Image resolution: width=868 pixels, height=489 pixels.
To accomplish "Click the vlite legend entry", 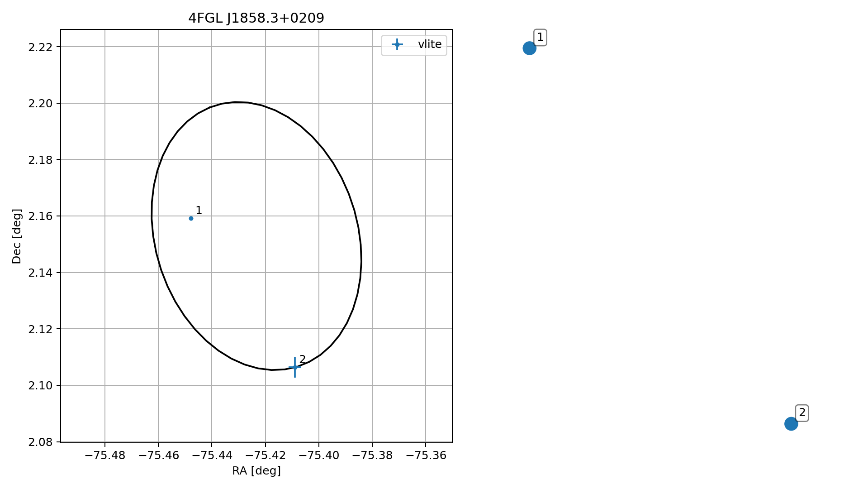I will coord(414,44).
